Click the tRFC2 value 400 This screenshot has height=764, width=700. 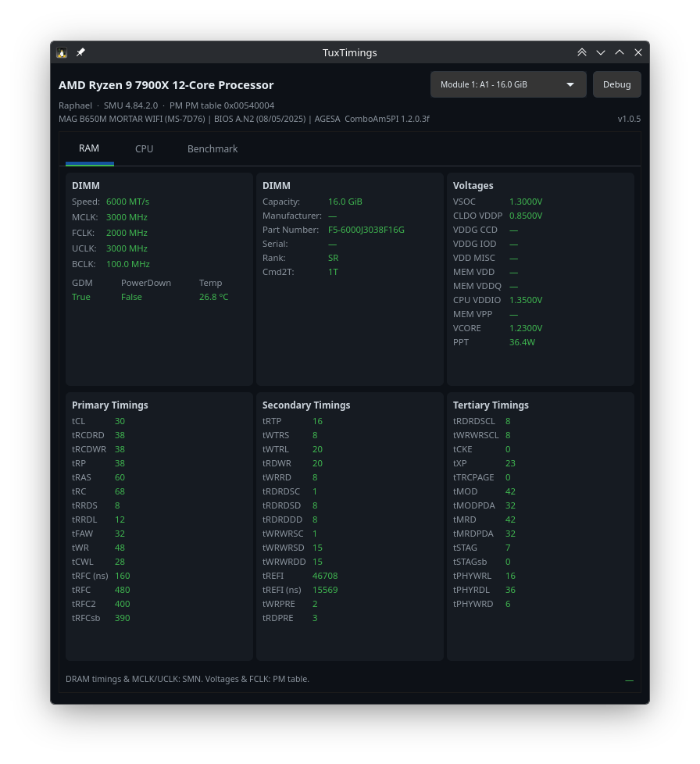pos(123,604)
